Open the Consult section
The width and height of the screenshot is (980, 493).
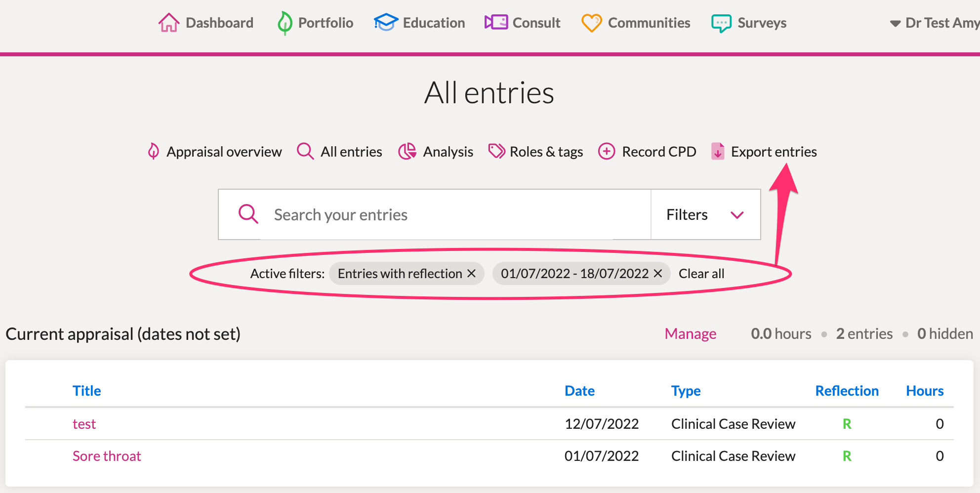pos(522,23)
